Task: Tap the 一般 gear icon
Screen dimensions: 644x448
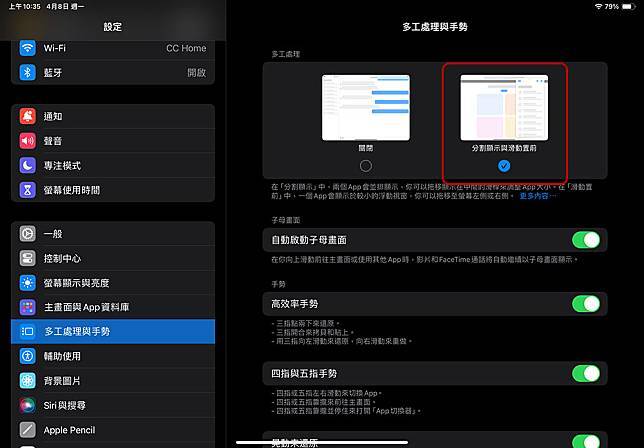Action: (28, 234)
